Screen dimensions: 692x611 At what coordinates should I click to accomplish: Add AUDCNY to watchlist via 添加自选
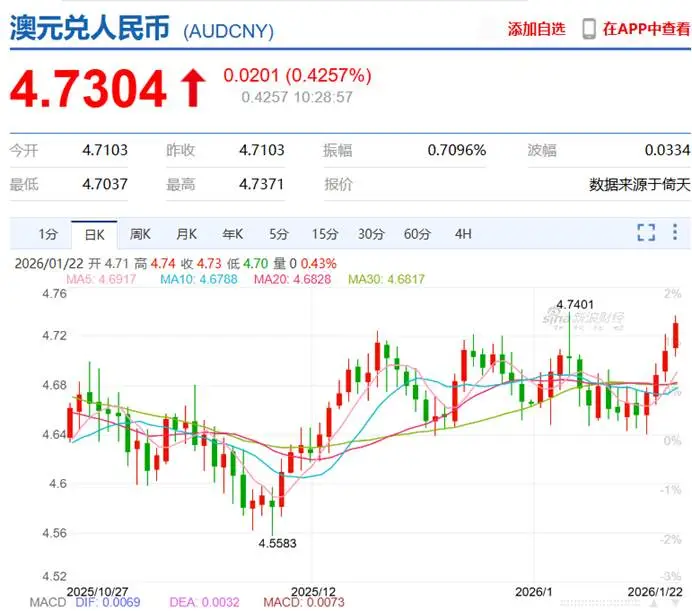point(536,29)
